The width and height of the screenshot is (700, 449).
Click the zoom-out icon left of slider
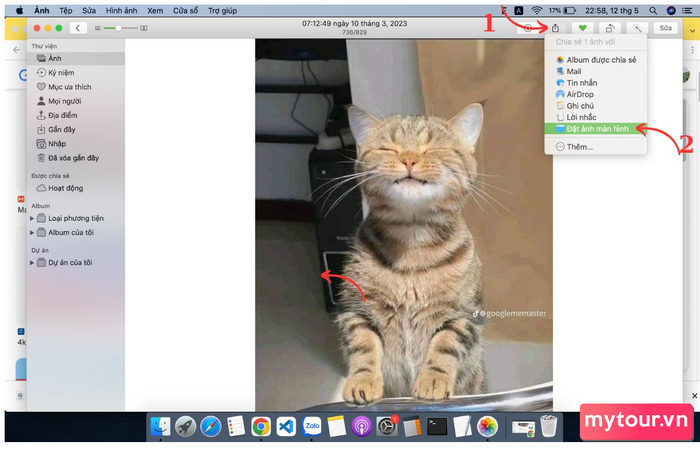[x=98, y=28]
